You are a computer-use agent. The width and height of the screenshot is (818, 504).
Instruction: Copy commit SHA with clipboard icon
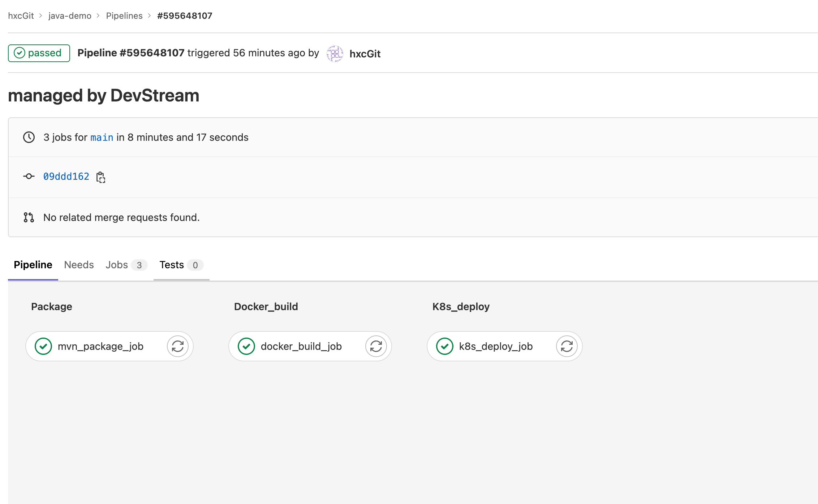click(x=101, y=177)
